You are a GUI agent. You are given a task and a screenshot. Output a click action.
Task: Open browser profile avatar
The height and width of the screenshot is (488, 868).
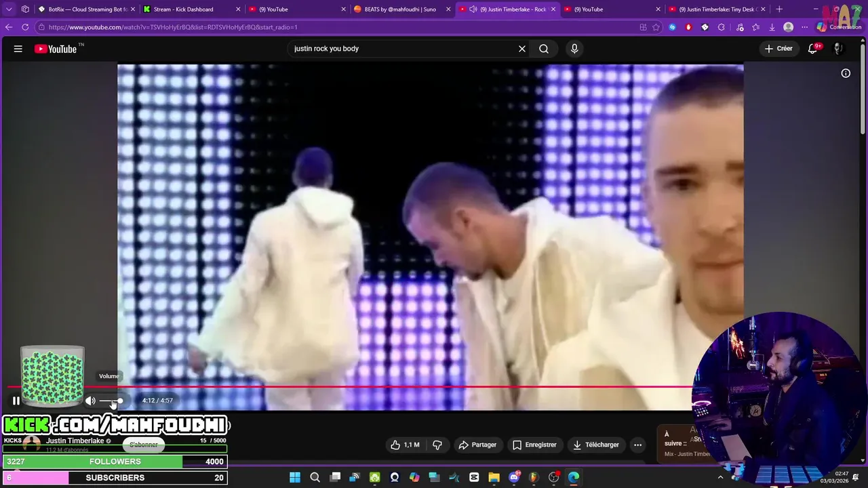(788, 27)
